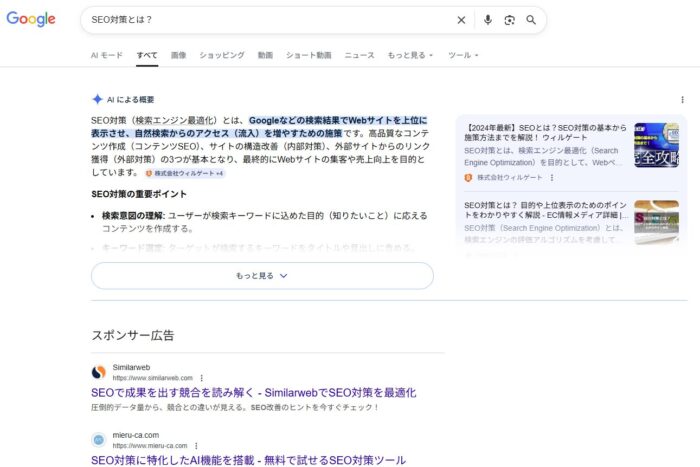Screen dimensions: 700x467
Task: Click the 2024年最新 SEOとは article thumbnail
Action: point(656,145)
